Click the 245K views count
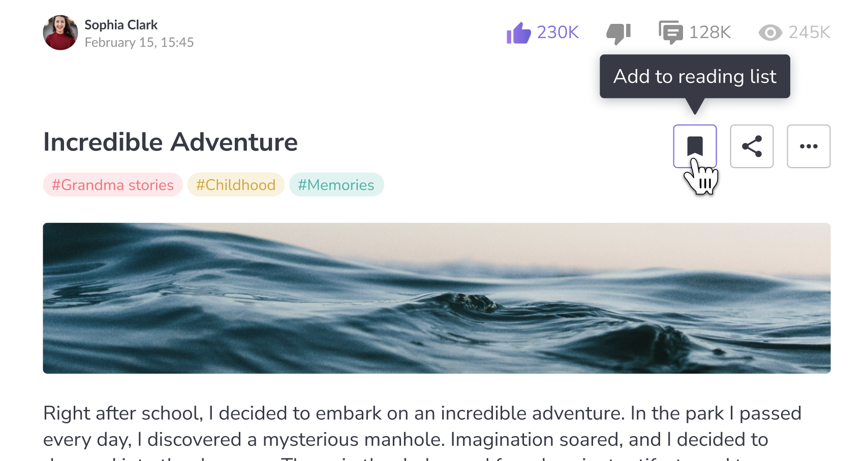868x461 pixels. (x=809, y=32)
